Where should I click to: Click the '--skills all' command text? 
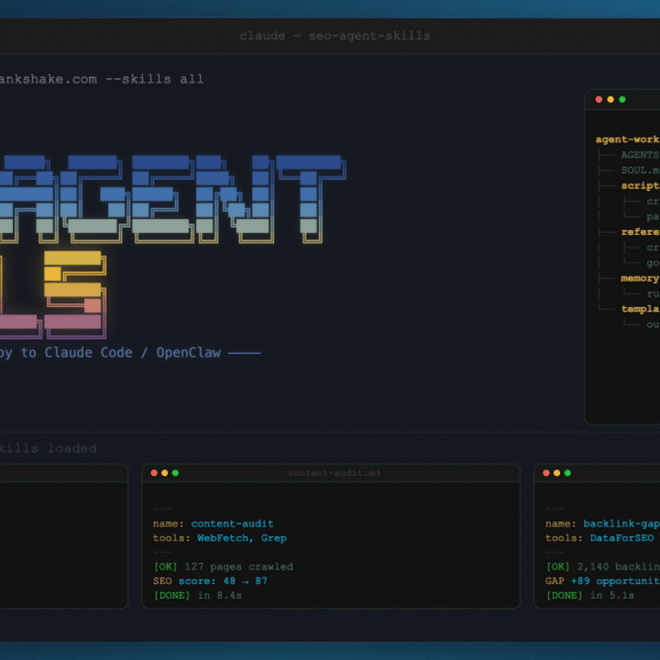pos(154,79)
